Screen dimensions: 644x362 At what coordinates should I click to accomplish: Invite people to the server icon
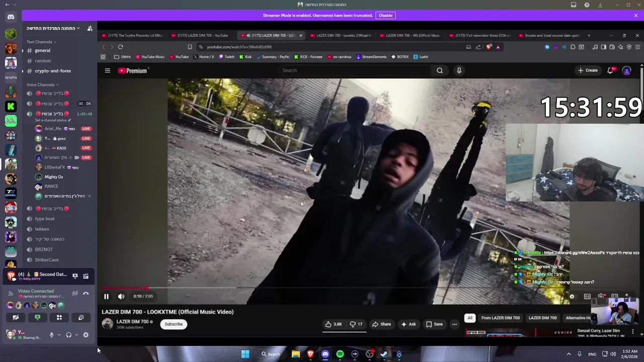[x=90, y=28]
